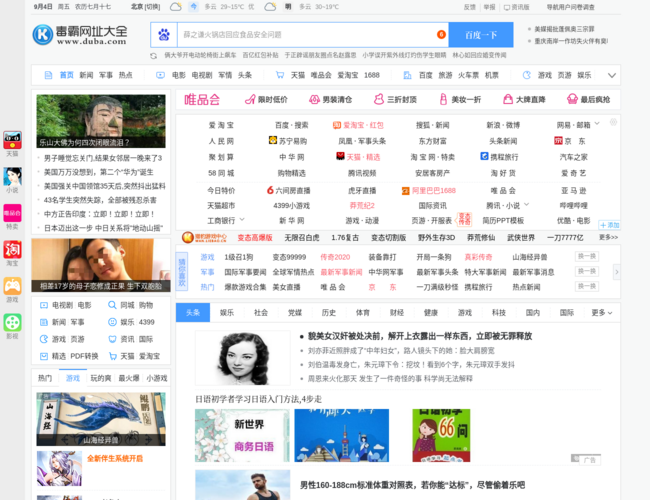Screen dimensions: 650x500
Task: Open the Vipshop 特卖 sidebar icon
Action: [12, 213]
